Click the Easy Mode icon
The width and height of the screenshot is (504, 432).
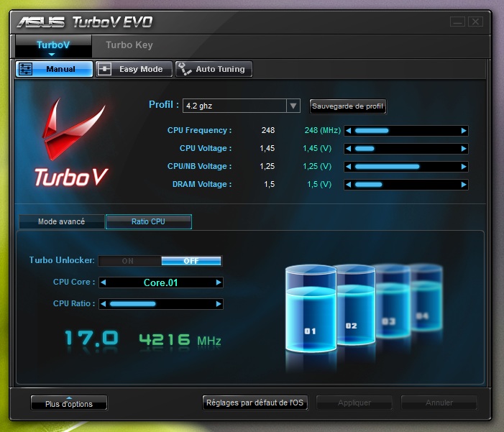[x=105, y=70]
